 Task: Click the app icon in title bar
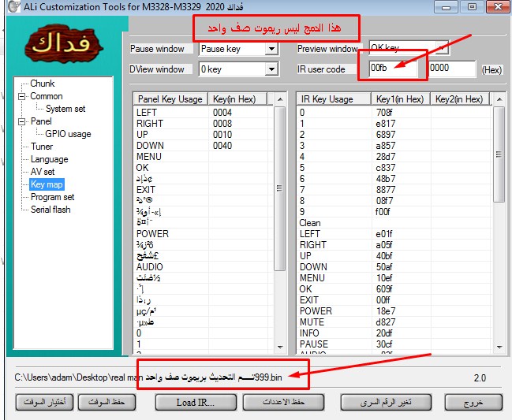tap(13, 6)
